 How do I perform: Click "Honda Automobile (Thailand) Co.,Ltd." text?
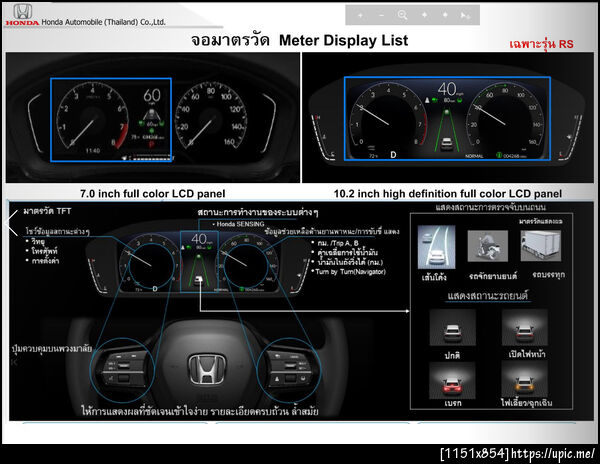coord(103,22)
